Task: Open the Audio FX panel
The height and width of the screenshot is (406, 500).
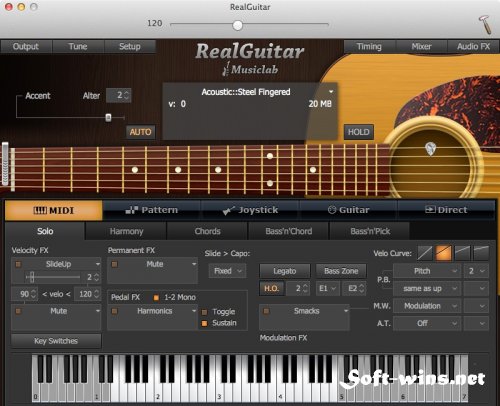Action: pos(473,46)
